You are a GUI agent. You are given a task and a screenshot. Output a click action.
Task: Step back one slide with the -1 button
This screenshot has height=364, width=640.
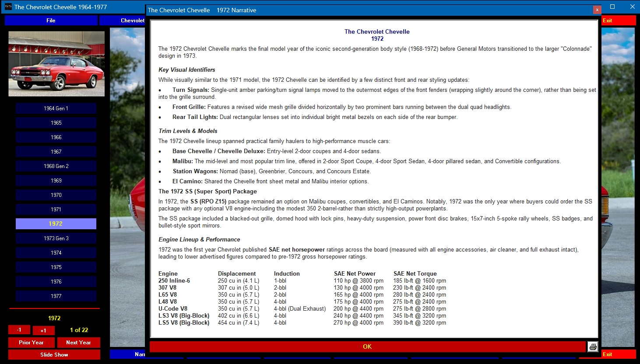coord(19,330)
